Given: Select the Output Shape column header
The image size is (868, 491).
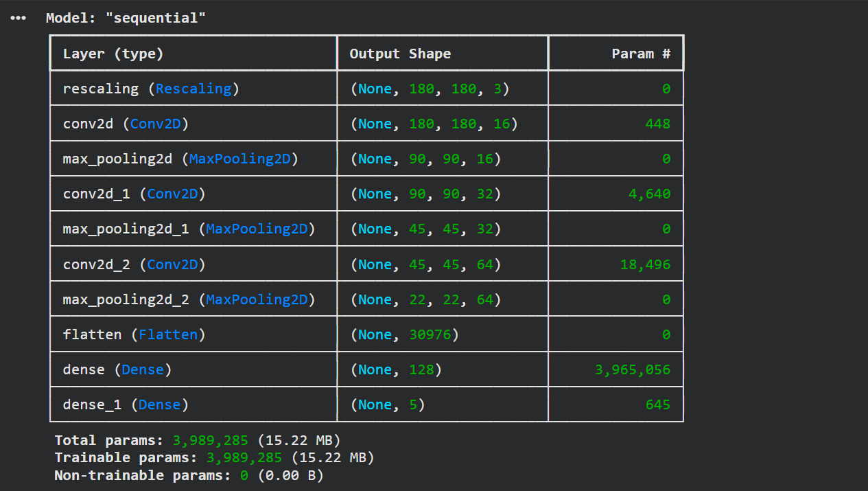Looking at the screenshot, I should point(400,53).
